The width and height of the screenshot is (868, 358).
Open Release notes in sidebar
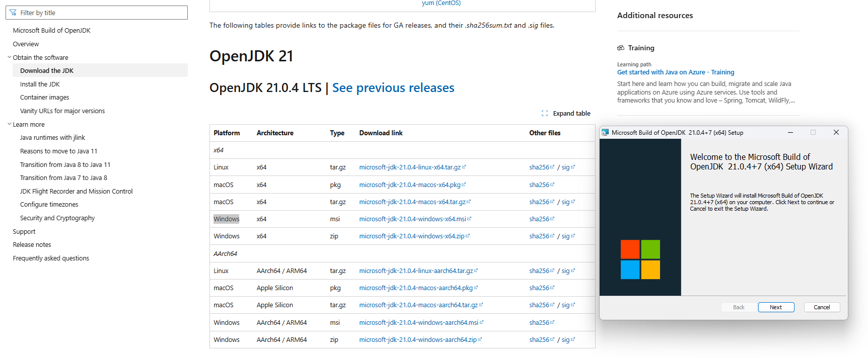coord(32,245)
